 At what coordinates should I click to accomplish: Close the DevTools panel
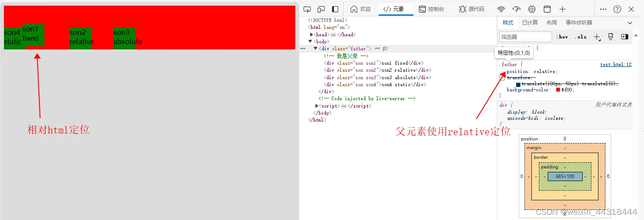point(631,9)
